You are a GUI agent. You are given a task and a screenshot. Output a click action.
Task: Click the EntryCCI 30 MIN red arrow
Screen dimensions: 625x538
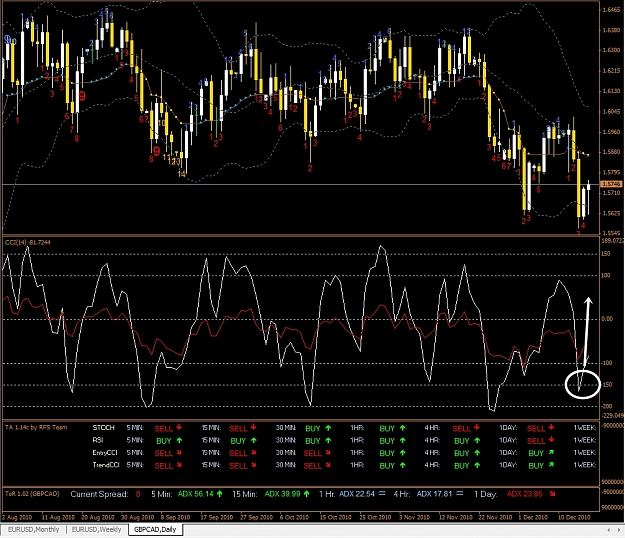[x=328, y=453]
